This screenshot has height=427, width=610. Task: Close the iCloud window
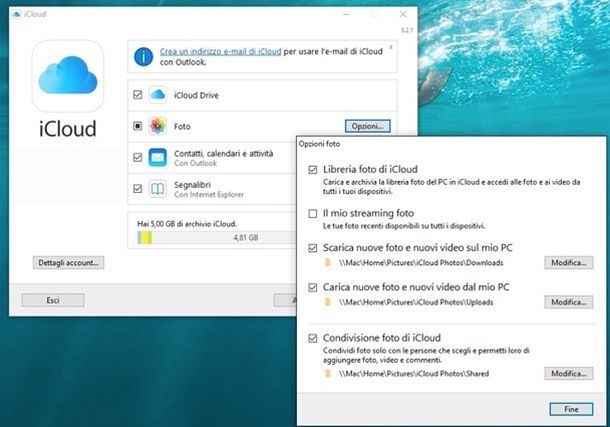[x=403, y=14]
